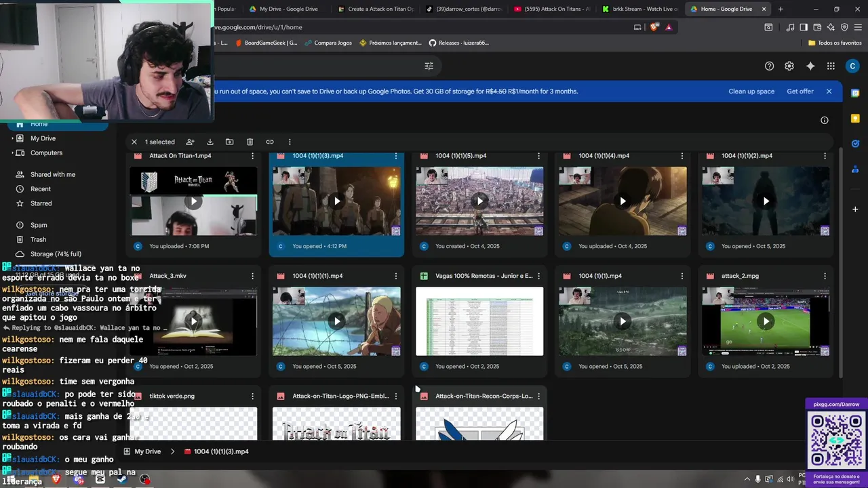Image resolution: width=868 pixels, height=488 pixels.
Task: Switch to the Attack On Titans YouTube tab
Action: [552, 9]
